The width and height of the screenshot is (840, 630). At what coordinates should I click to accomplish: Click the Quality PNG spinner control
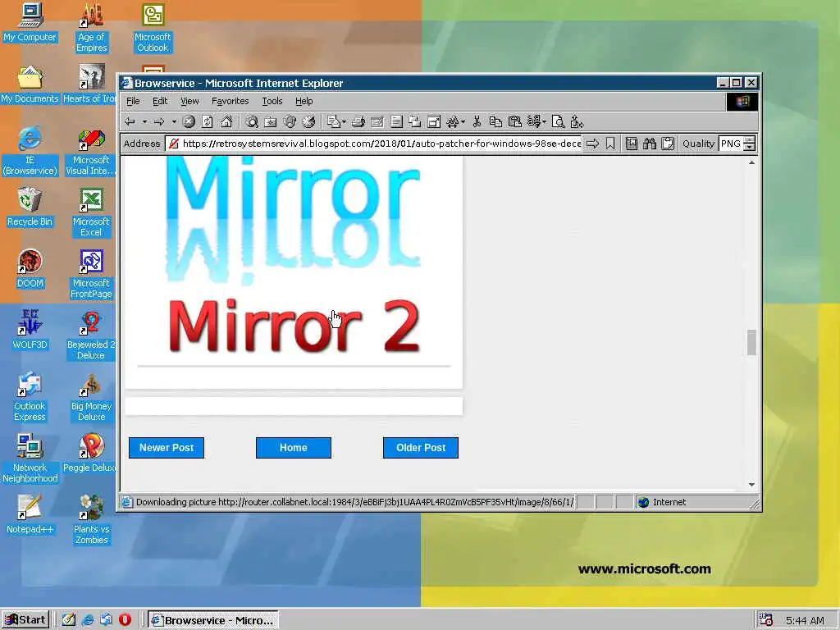click(x=750, y=144)
